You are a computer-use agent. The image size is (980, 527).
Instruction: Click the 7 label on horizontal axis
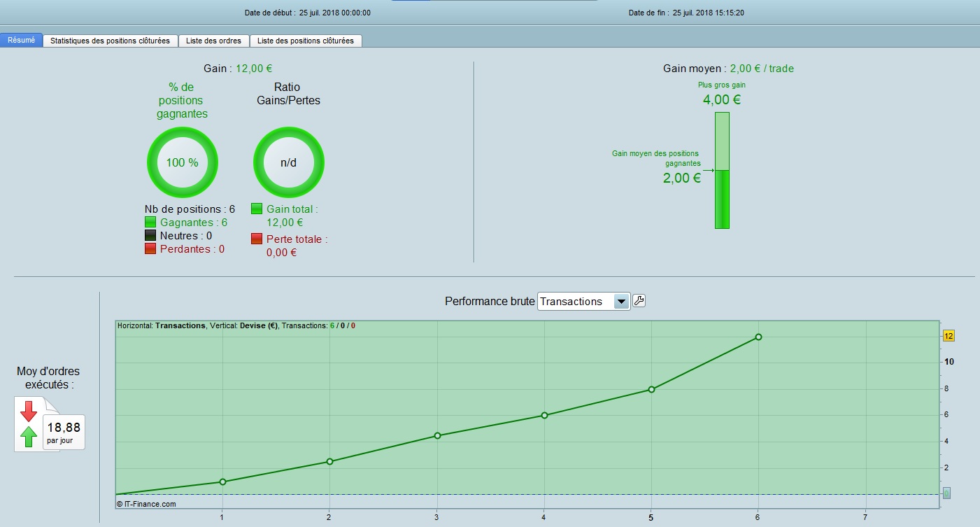pyautogui.click(x=865, y=517)
